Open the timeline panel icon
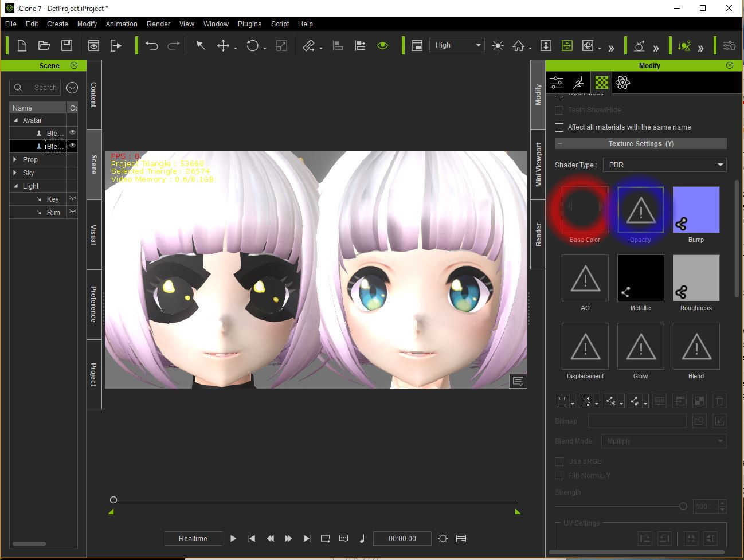The height and width of the screenshot is (560, 744). click(x=461, y=539)
